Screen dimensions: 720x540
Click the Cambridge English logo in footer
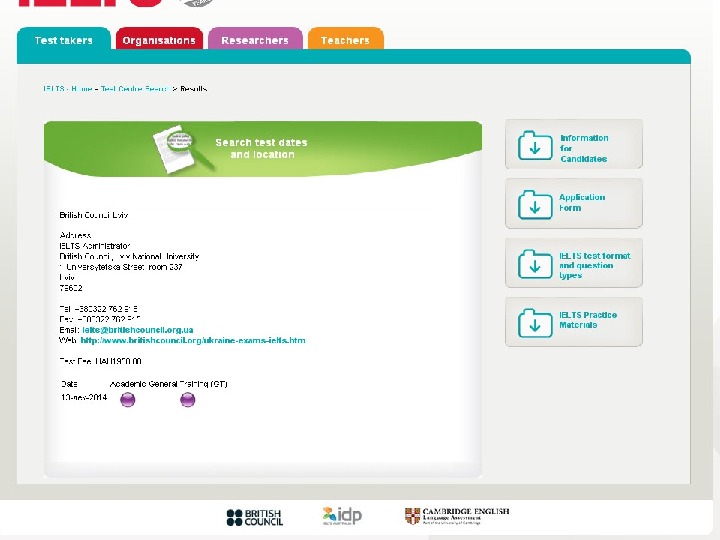[x=457, y=516]
